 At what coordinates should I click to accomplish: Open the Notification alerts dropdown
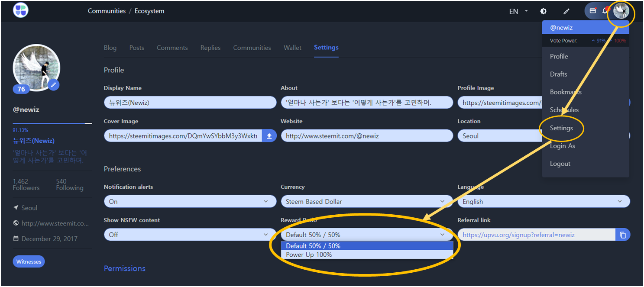point(190,202)
